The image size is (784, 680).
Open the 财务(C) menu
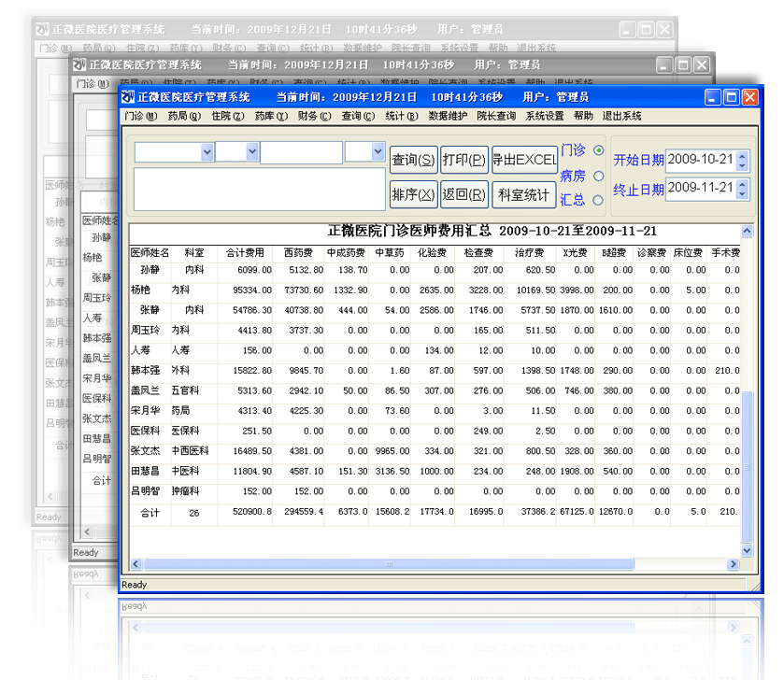coord(314,116)
